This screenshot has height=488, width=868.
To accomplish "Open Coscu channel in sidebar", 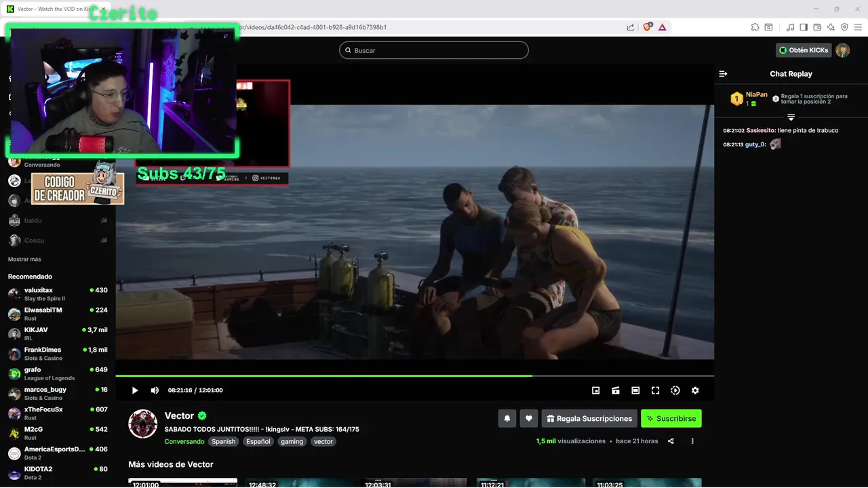I will coord(58,241).
